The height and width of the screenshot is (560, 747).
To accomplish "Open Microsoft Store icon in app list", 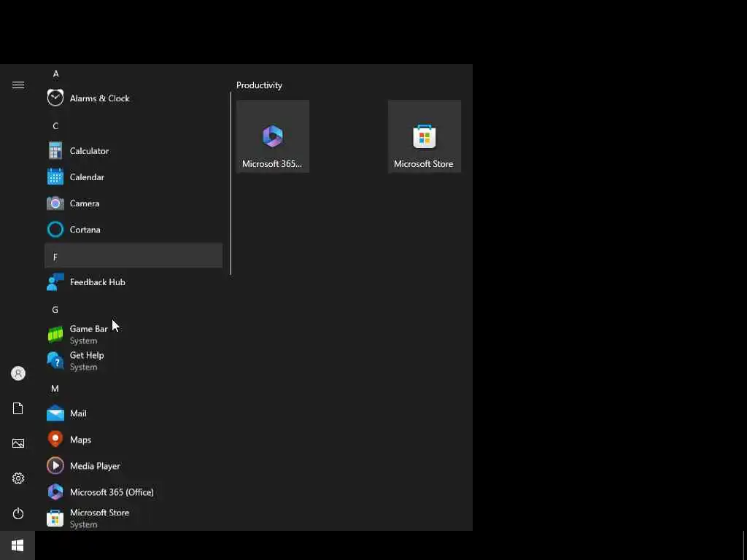I will tap(55, 518).
